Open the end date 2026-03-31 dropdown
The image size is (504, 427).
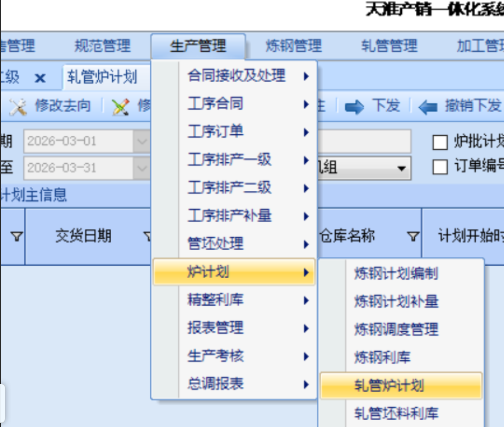pyautogui.click(x=142, y=168)
